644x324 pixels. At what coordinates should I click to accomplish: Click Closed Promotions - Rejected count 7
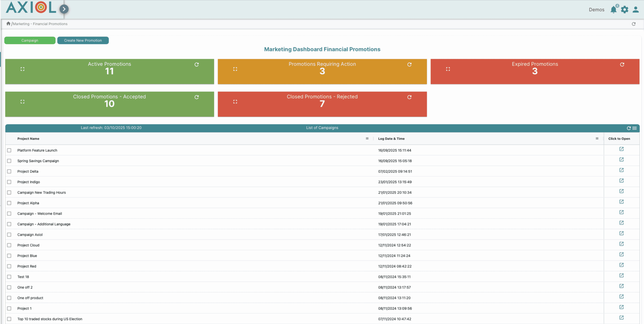(x=322, y=104)
